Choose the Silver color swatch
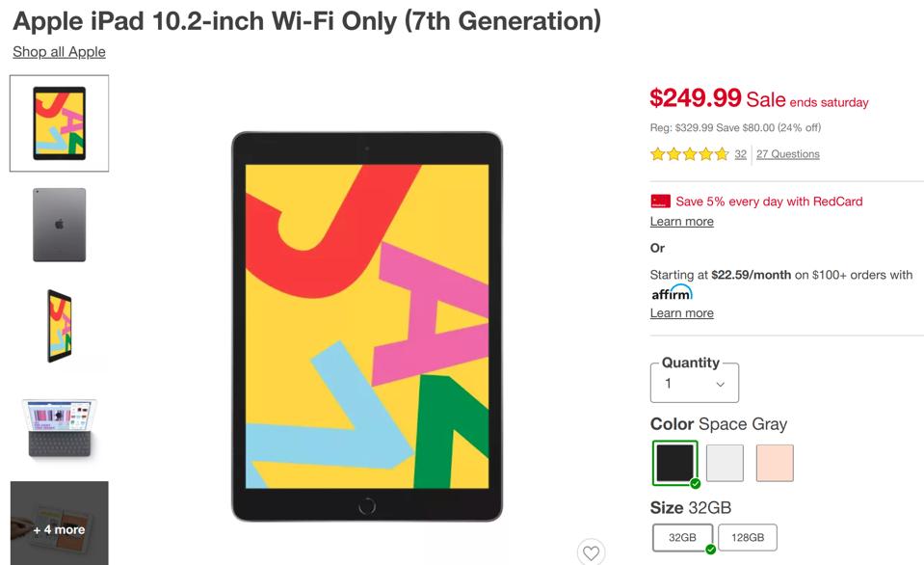The height and width of the screenshot is (565, 924). (x=725, y=463)
